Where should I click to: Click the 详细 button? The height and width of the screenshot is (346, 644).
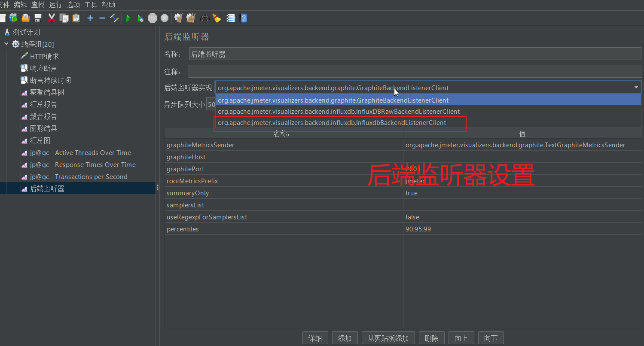pyautogui.click(x=315, y=338)
